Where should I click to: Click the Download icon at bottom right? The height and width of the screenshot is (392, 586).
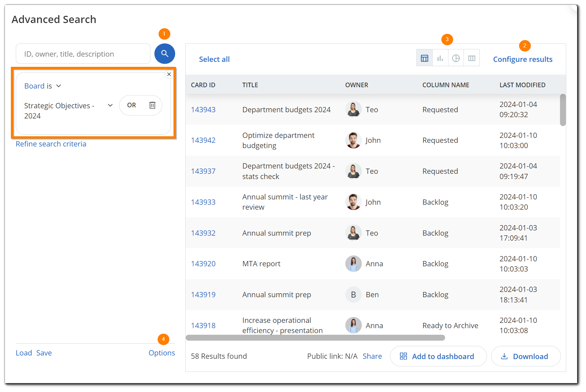[504, 356]
